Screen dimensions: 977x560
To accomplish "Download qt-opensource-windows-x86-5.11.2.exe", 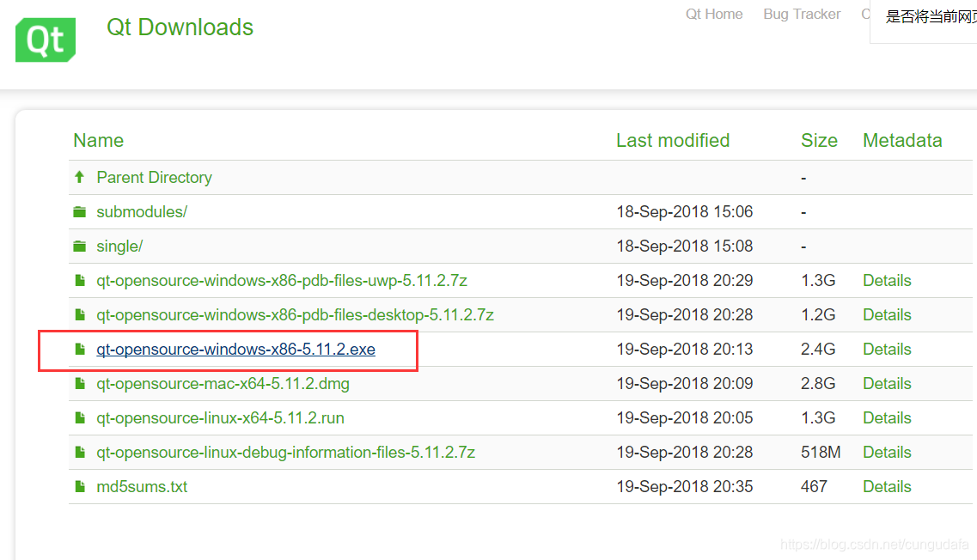I will (x=235, y=349).
